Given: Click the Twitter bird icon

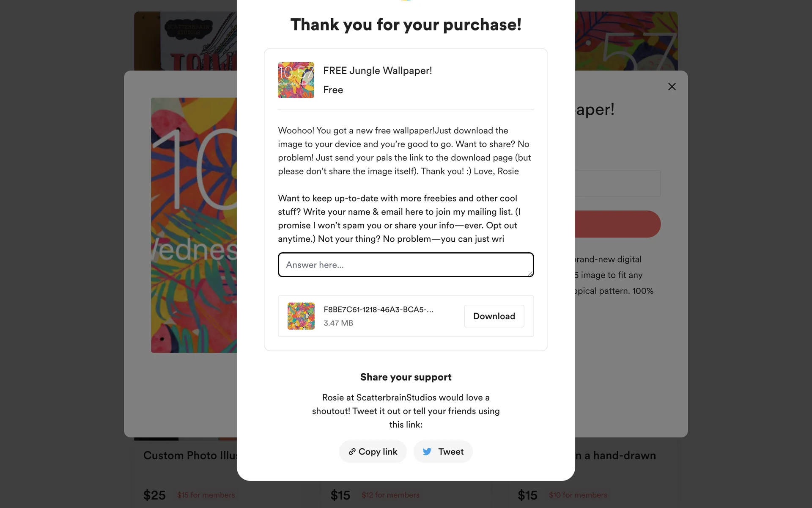Looking at the screenshot, I should coord(427,452).
